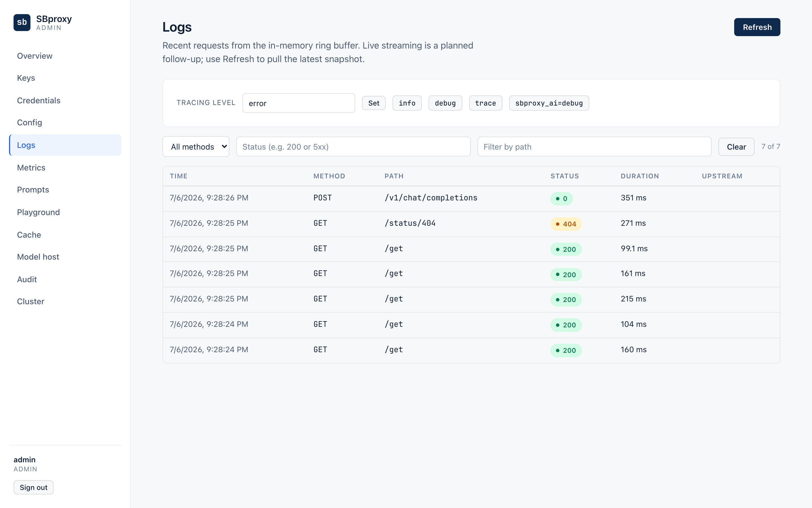Navigate to the Config page
Image resolution: width=812 pixels, height=508 pixels.
65,123
